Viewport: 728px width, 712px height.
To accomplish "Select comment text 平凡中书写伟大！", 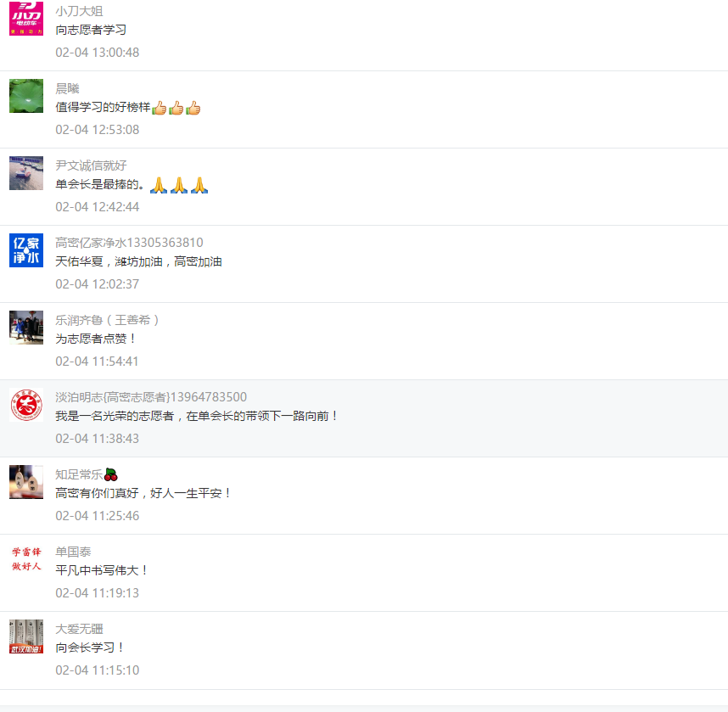I will click(x=101, y=570).
